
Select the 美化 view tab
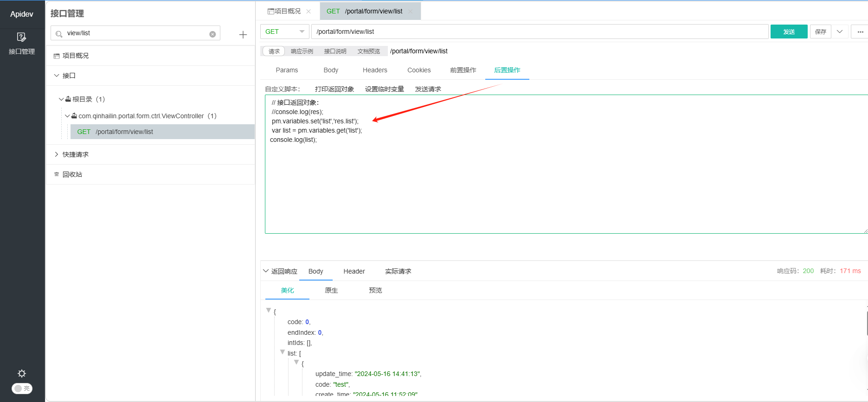[x=287, y=290]
